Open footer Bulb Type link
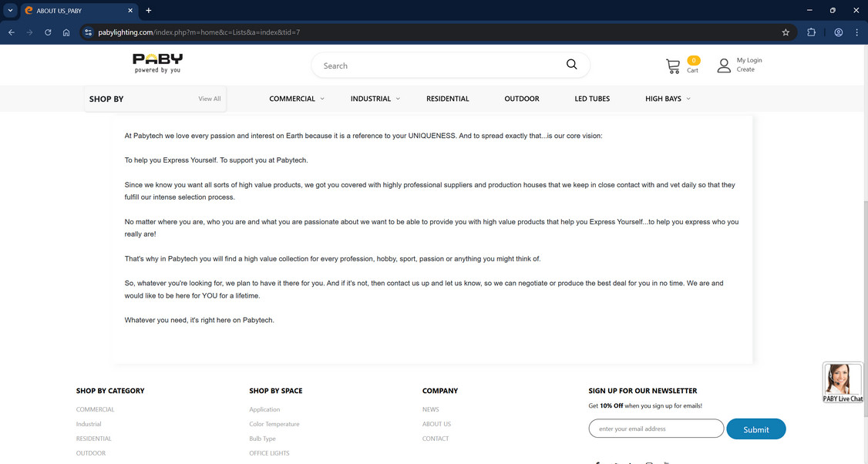Viewport: 868px width, 464px height. coord(262,439)
